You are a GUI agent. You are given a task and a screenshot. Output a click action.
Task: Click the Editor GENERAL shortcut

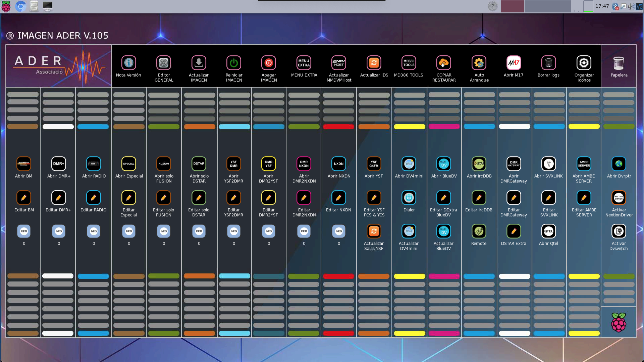163,63
